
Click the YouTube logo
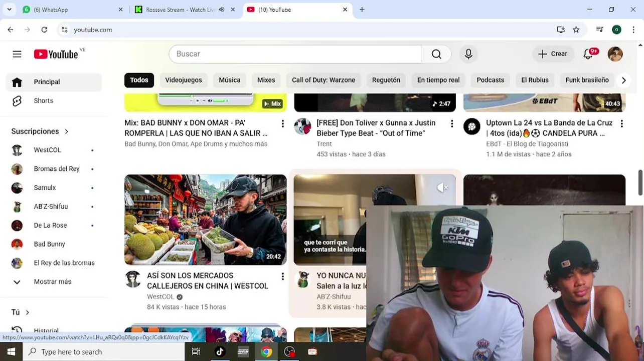point(56,54)
